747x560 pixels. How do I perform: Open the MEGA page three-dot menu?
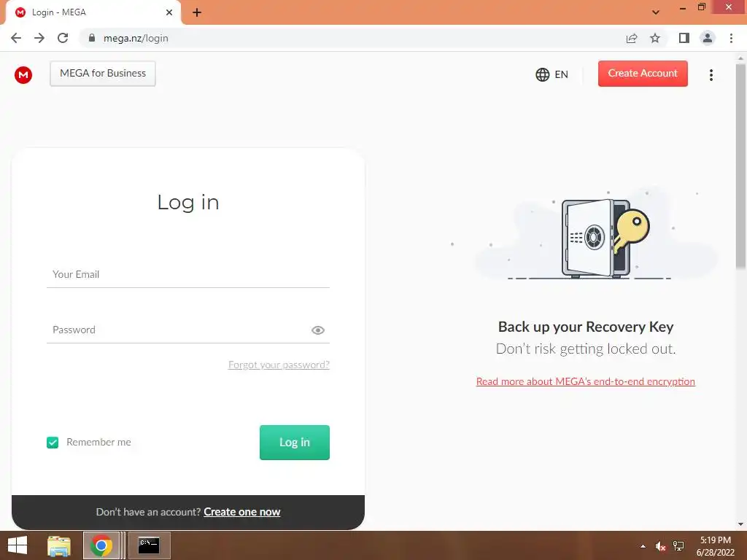[711, 75]
